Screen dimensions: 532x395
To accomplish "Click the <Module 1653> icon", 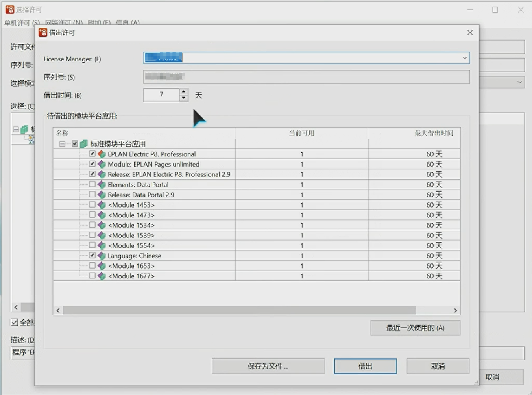I will tap(102, 266).
